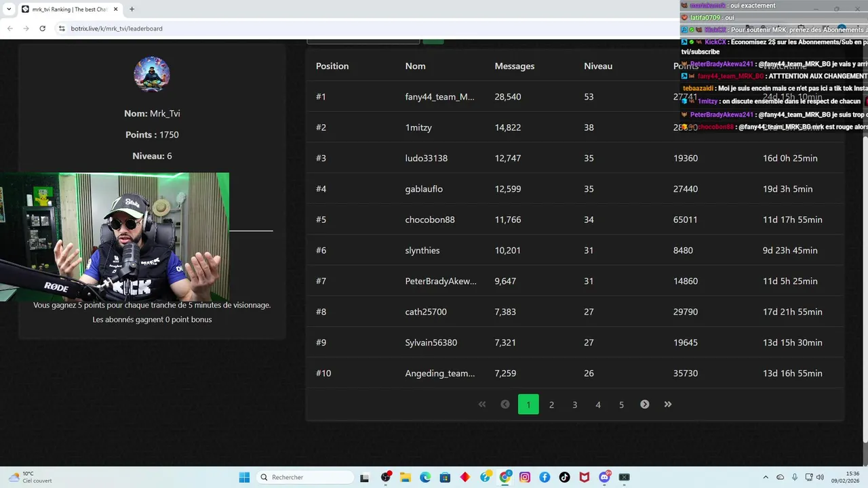Viewport: 868px width, 488px height.
Task: Click the taskbar Rechercher search box
Action: tap(304, 477)
